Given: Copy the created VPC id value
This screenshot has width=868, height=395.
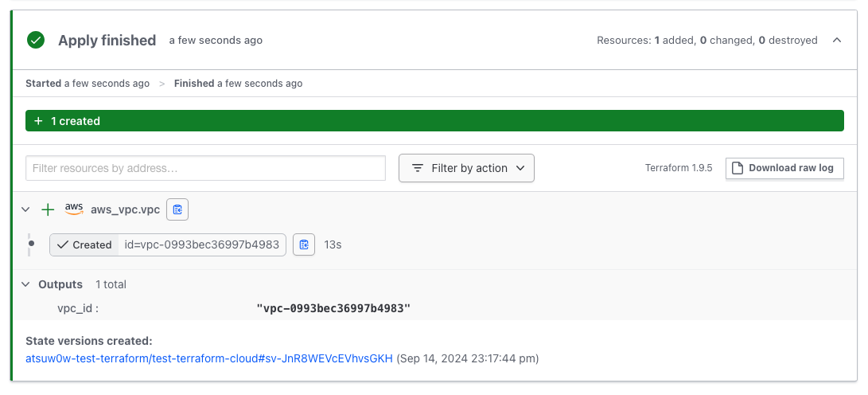Looking at the screenshot, I should pyautogui.click(x=304, y=244).
